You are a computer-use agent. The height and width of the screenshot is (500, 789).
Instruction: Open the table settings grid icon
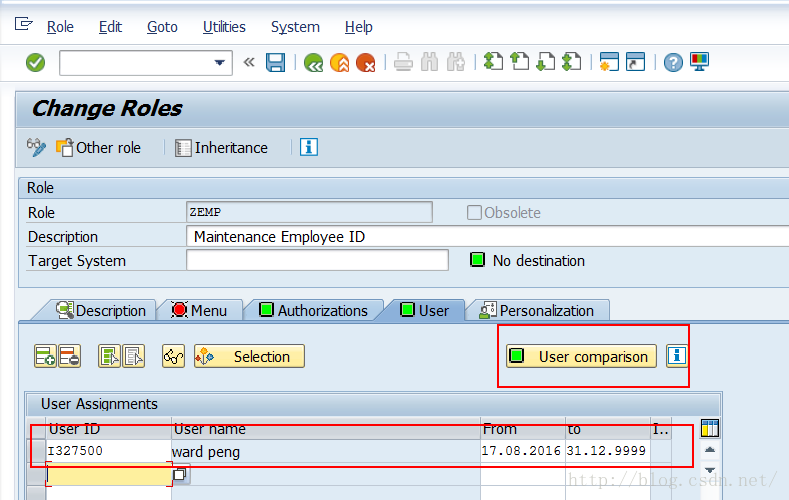pos(709,429)
